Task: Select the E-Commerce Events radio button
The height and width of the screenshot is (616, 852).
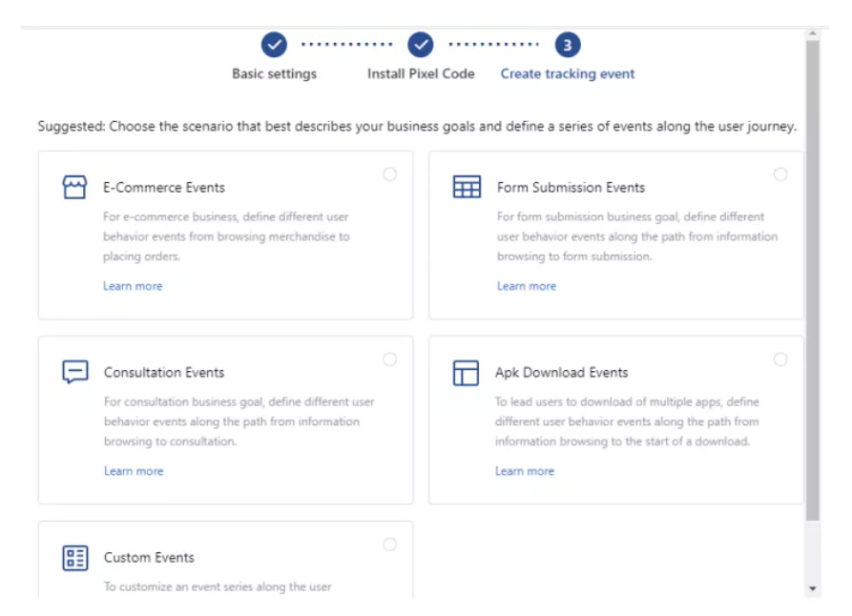Action: [x=390, y=175]
